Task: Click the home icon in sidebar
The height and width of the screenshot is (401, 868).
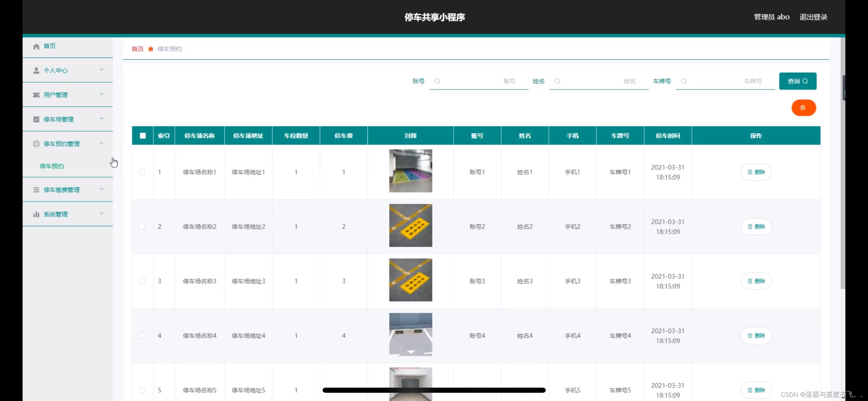Action: (x=36, y=46)
